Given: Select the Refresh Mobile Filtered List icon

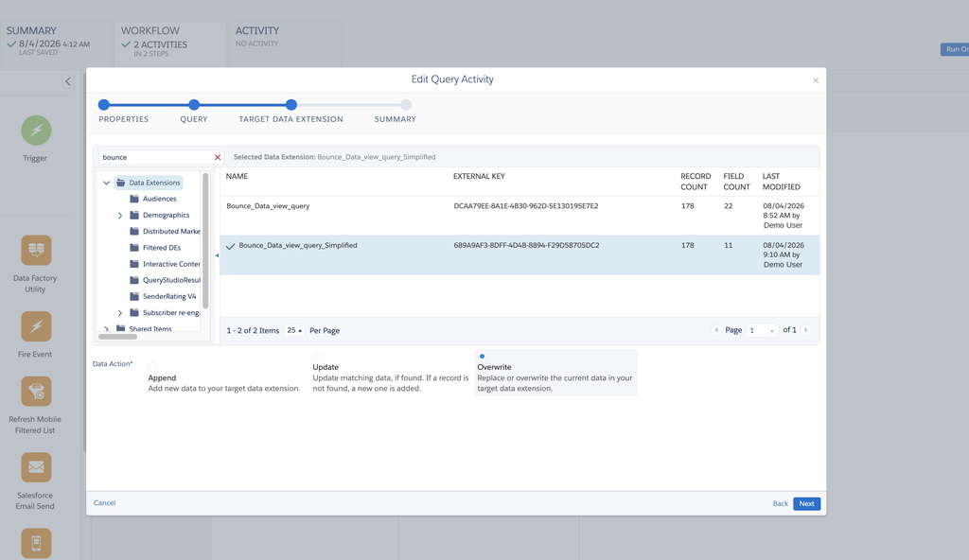Looking at the screenshot, I should [x=37, y=392].
